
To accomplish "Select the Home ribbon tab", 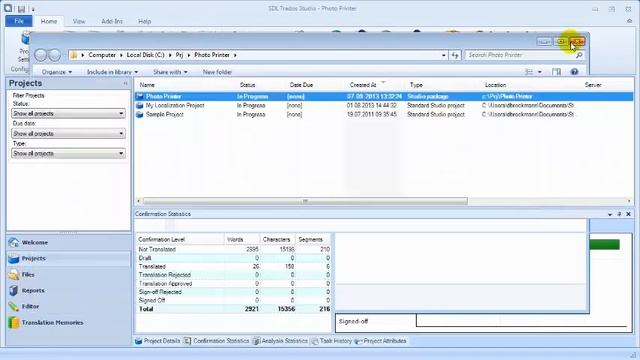I will [x=49, y=21].
